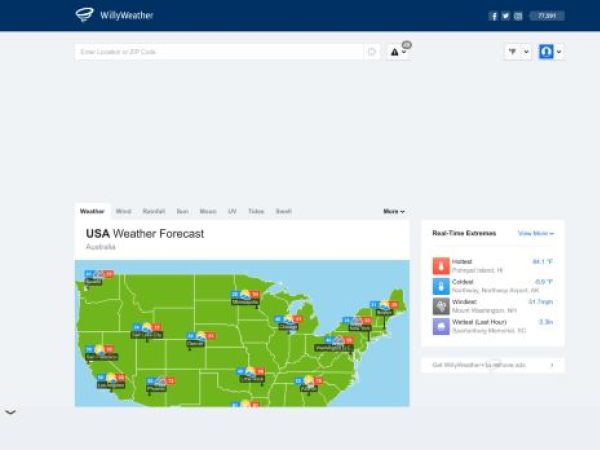Open the weather warnings alert icon

pyautogui.click(x=397, y=52)
